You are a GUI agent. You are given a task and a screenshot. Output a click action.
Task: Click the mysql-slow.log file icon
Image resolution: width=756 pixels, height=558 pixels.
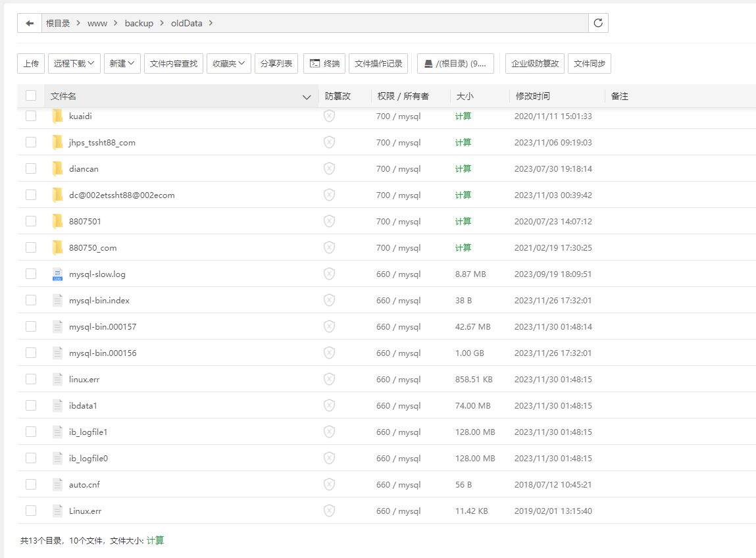point(57,274)
